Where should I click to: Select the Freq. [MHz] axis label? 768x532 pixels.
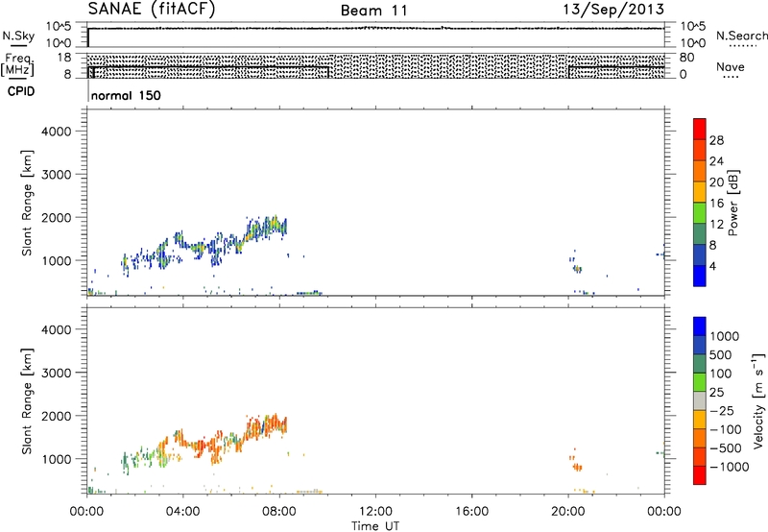(x=18, y=64)
